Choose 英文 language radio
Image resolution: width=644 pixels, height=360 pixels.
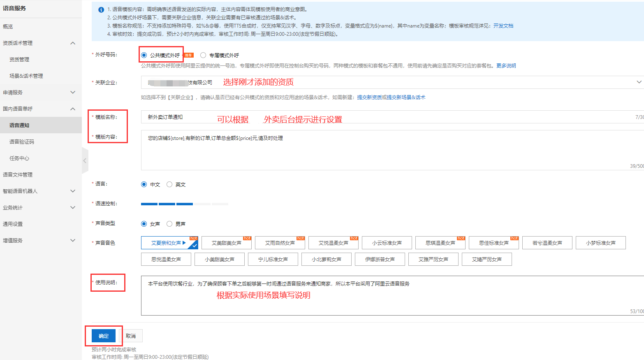click(x=169, y=184)
